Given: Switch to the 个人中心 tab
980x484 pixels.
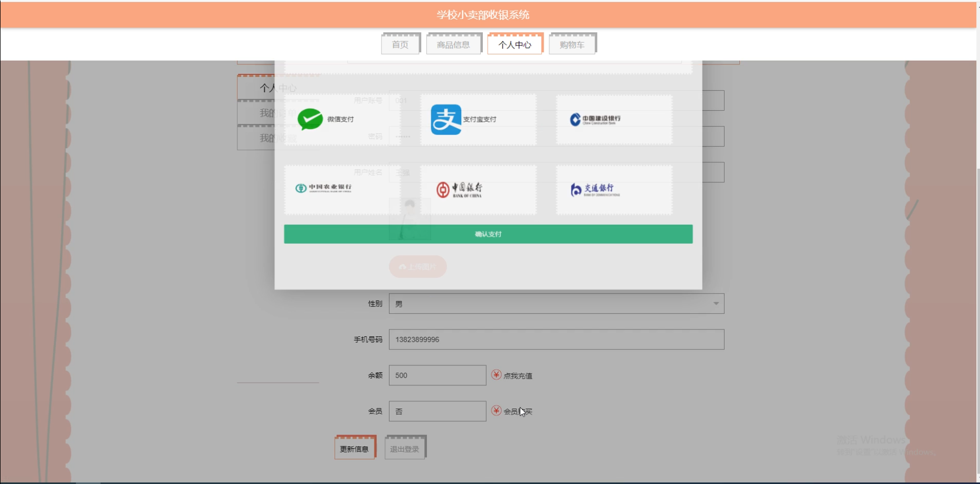Looking at the screenshot, I should pyautogui.click(x=515, y=44).
